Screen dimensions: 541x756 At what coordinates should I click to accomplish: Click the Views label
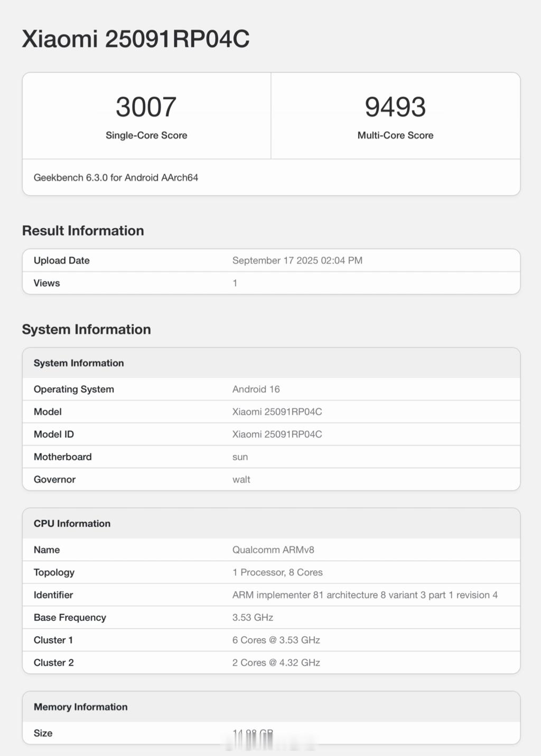coord(46,283)
